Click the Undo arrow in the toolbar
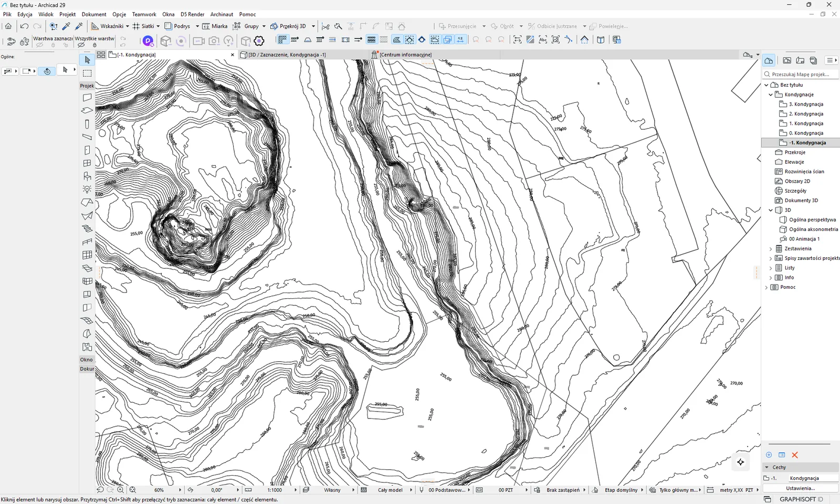 click(x=24, y=26)
